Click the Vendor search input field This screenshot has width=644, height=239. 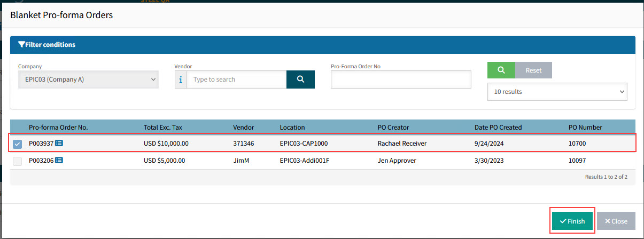(x=236, y=79)
